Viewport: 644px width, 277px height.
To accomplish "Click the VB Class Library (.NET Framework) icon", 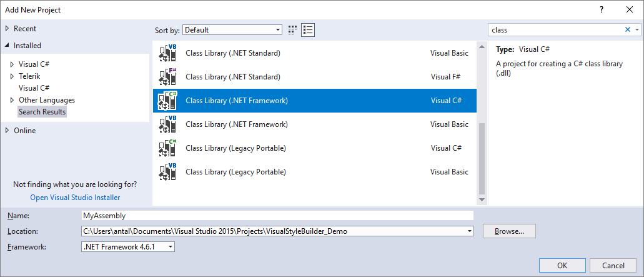I will (x=167, y=124).
